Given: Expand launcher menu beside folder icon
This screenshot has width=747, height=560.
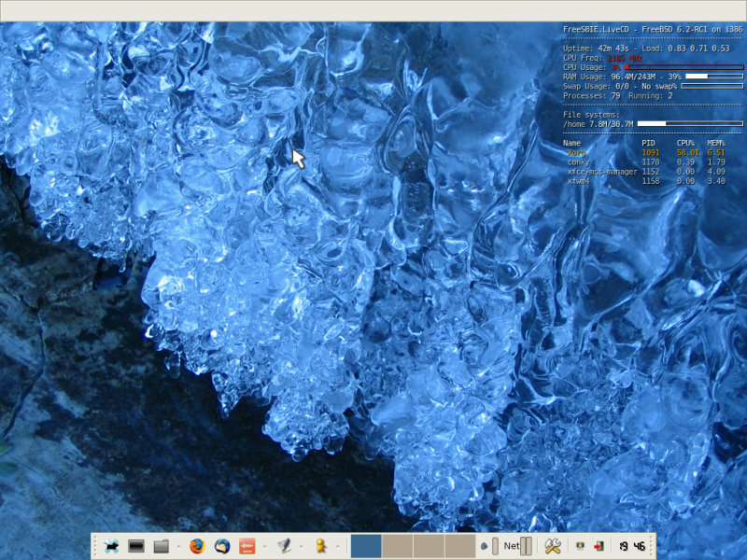Looking at the screenshot, I should (177, 546).
